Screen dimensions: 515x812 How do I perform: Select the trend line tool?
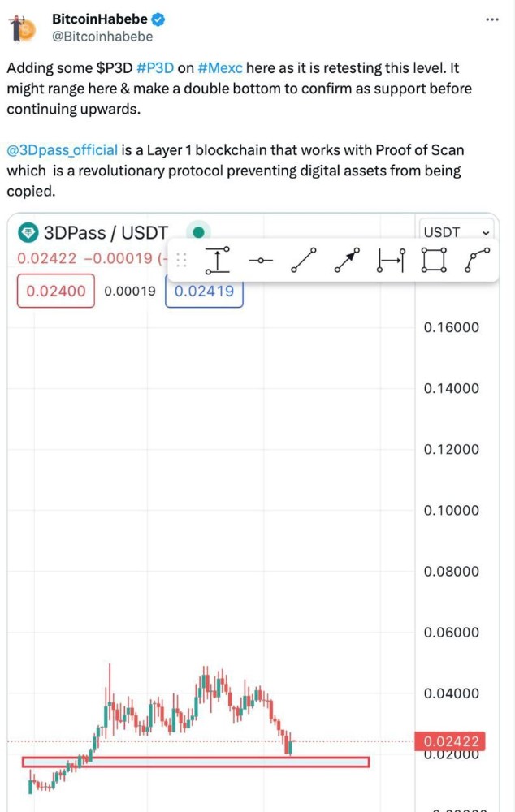tap(304, 260)
